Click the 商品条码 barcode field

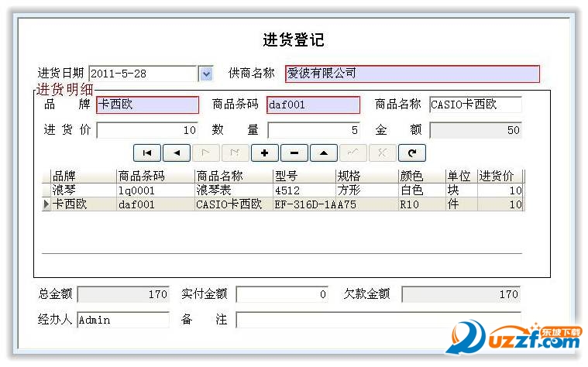coord(313,105)
